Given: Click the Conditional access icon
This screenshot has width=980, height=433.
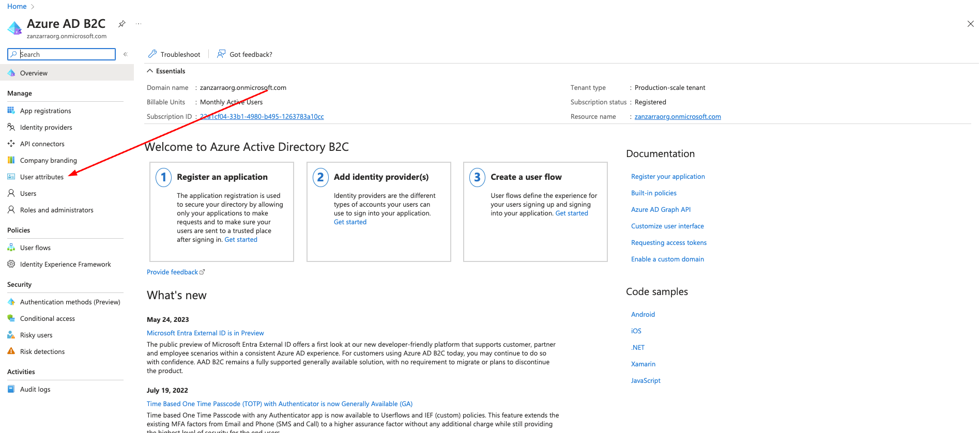Looking at the screenshot, I should tap(11, 318).
